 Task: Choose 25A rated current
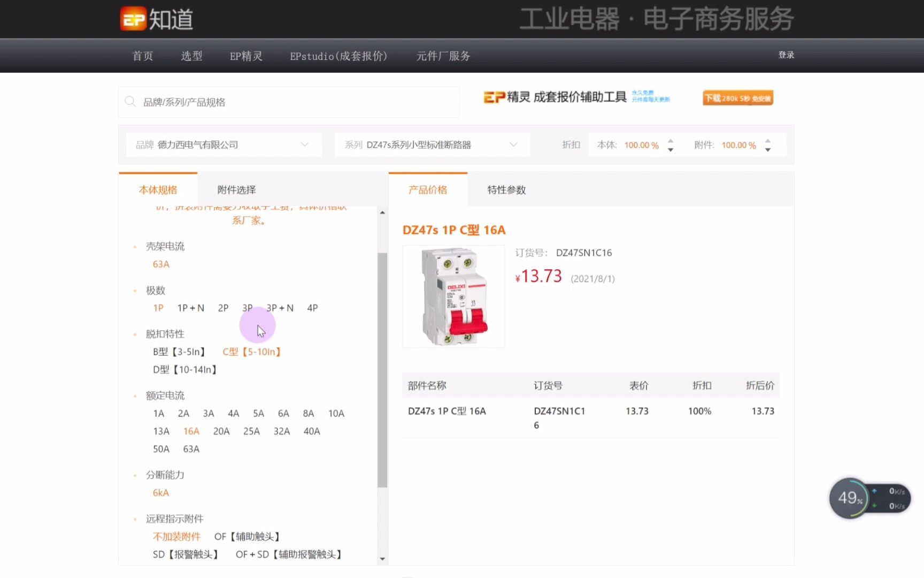coord(251,431)
